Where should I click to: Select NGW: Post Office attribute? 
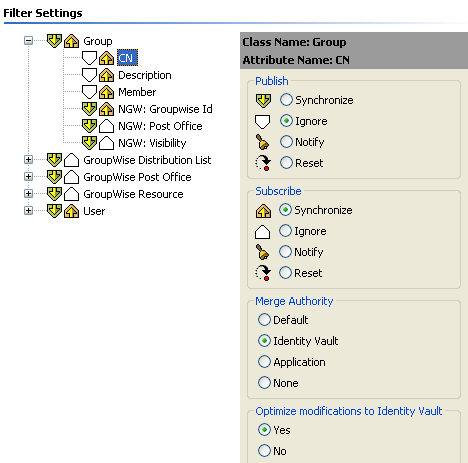point(160,126)
